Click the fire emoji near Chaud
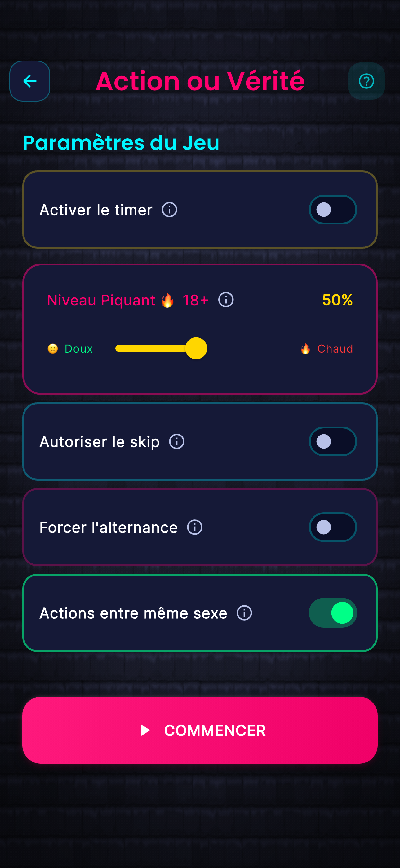 [306, 349]
